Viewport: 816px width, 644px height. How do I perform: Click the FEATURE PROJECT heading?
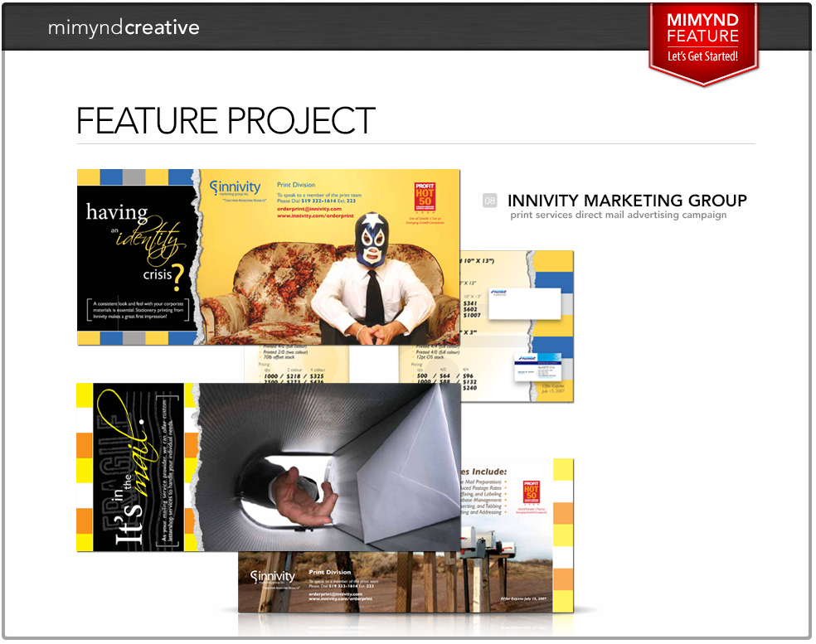[226, 121]
